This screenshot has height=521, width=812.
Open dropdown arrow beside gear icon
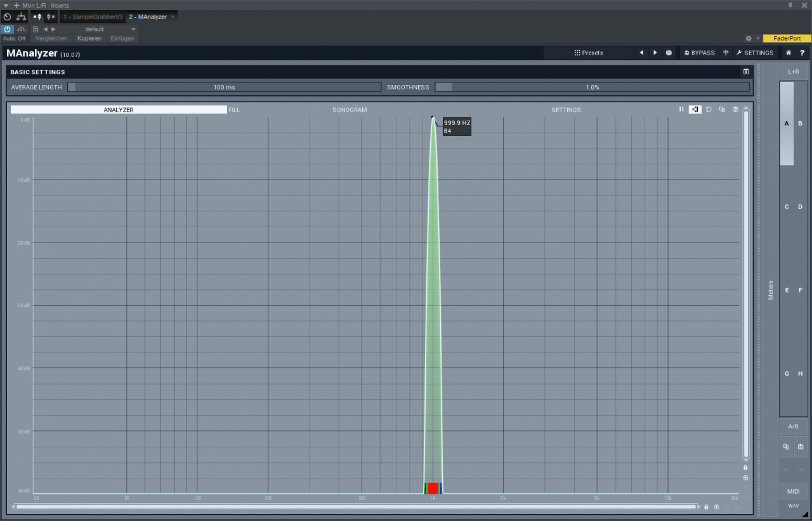click(757, 38)
